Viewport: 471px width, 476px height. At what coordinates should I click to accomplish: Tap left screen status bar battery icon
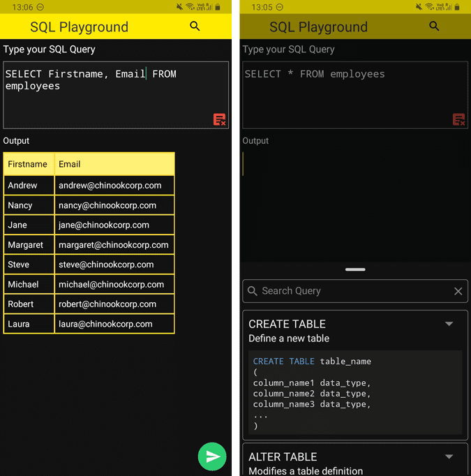click(x=218, y=7)
